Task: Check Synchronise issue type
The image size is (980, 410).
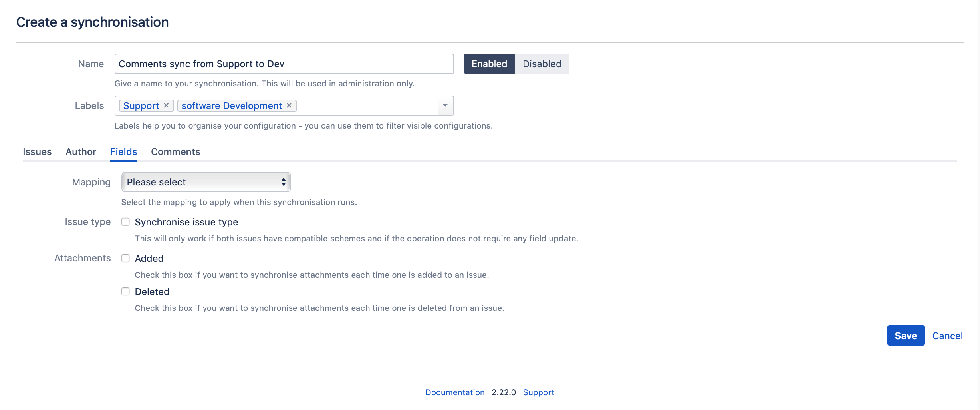Action: (x=125, y=222)
